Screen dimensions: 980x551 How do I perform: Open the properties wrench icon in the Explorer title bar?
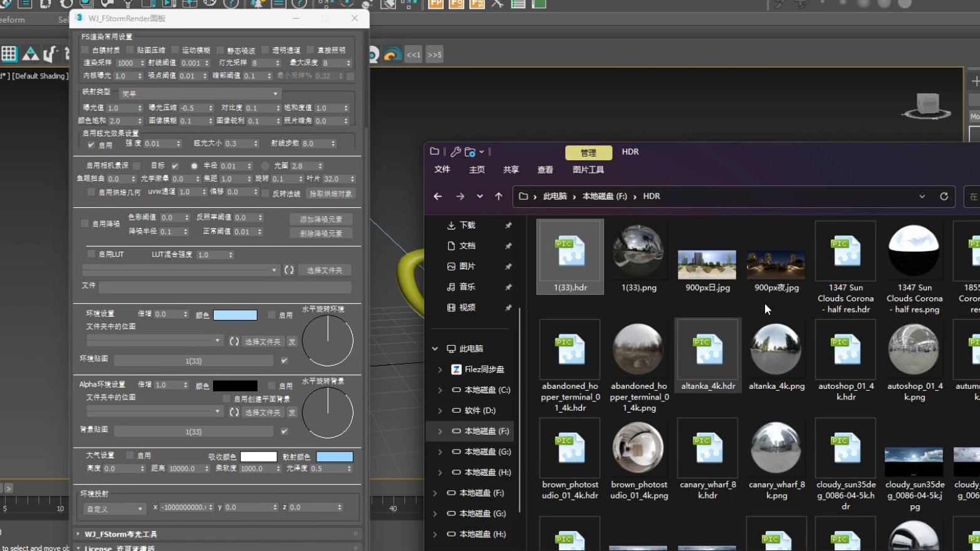[x=456, y=152]
